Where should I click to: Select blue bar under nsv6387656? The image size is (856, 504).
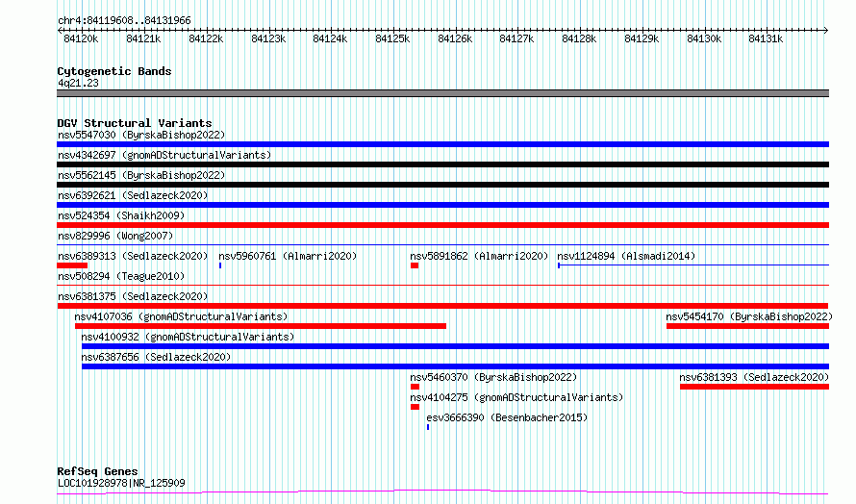tap(455, 367)
